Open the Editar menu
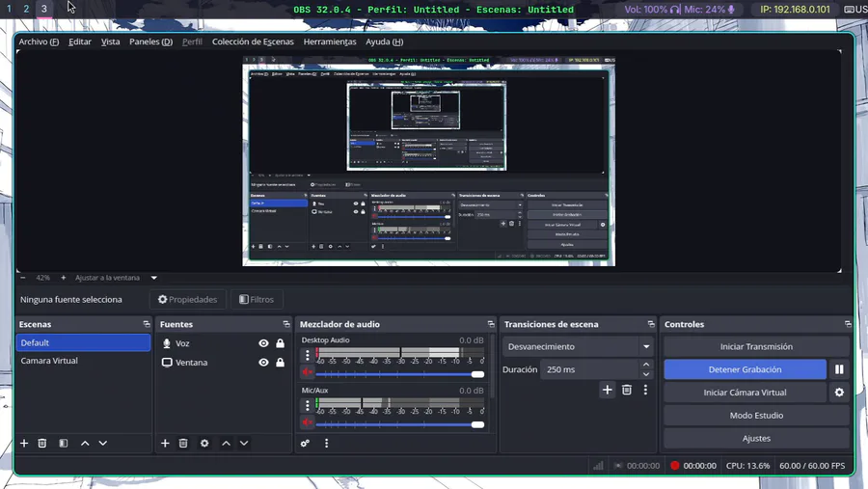The height and width of the screenshot is (489, 868). pyautogui.click(x=80, y=41)
